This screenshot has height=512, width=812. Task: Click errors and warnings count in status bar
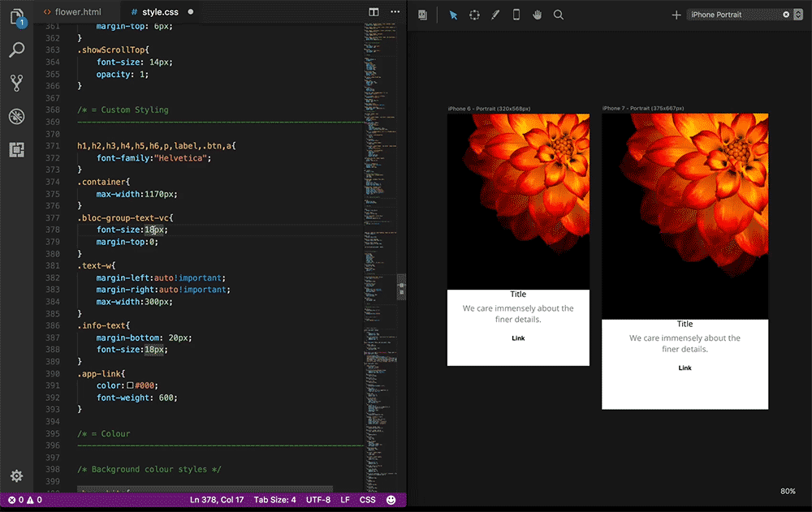coord(25,500)
